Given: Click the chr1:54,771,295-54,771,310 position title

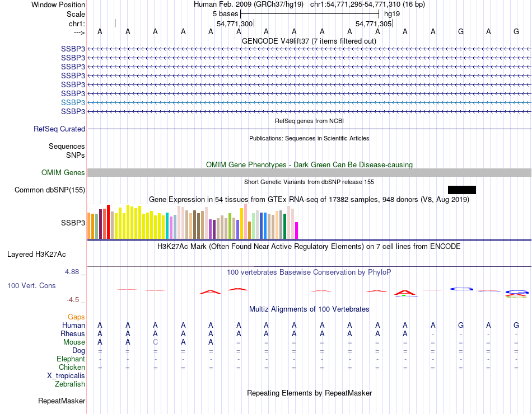Looking at the screenshot, I should pos(367,4).
